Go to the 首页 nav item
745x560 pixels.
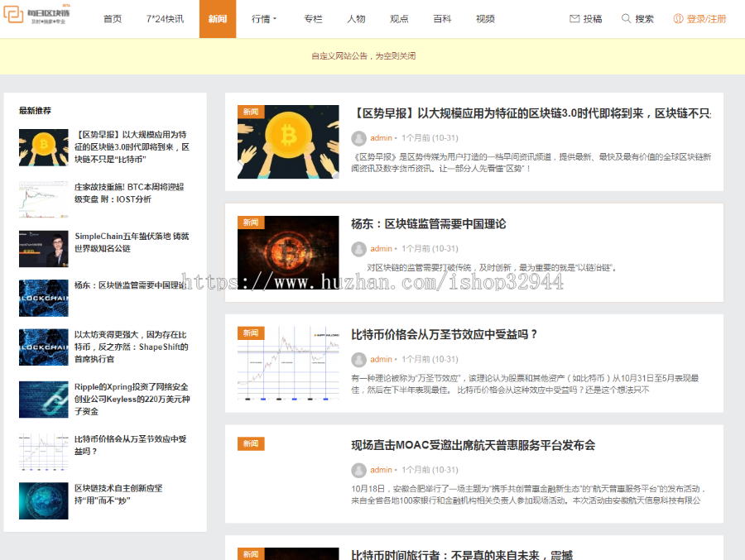coord(113,19)
